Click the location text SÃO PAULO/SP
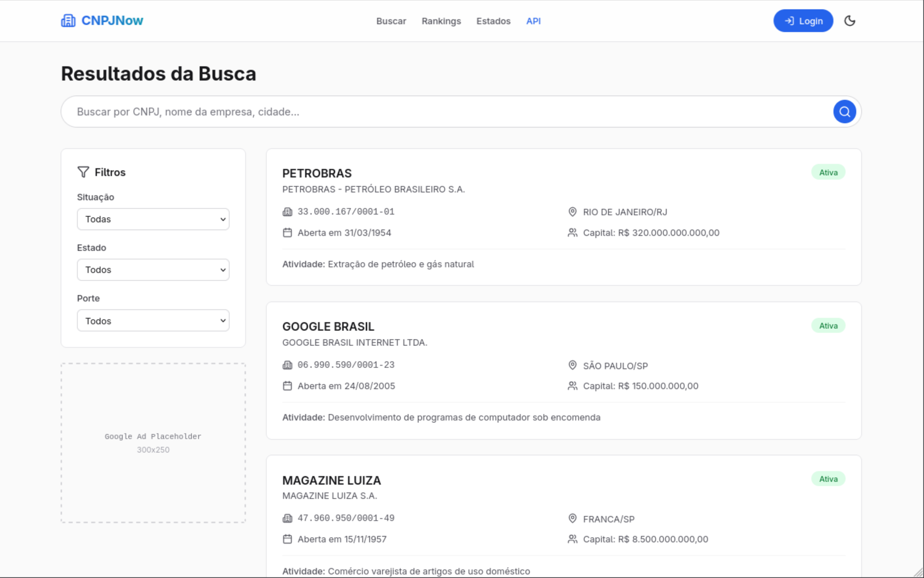The height and width of the screenshot is (578, 924). pyautogui.click(x=616, y=366)
